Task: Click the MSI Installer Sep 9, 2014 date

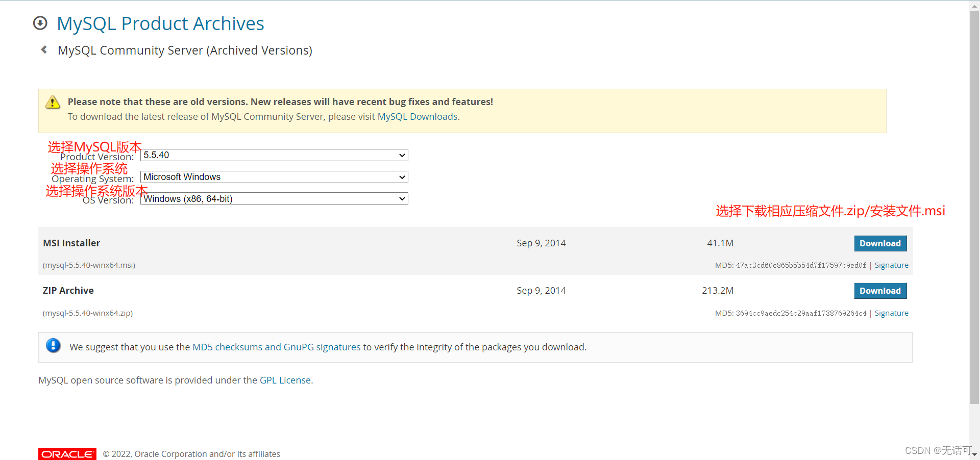Action: [541, 243]
